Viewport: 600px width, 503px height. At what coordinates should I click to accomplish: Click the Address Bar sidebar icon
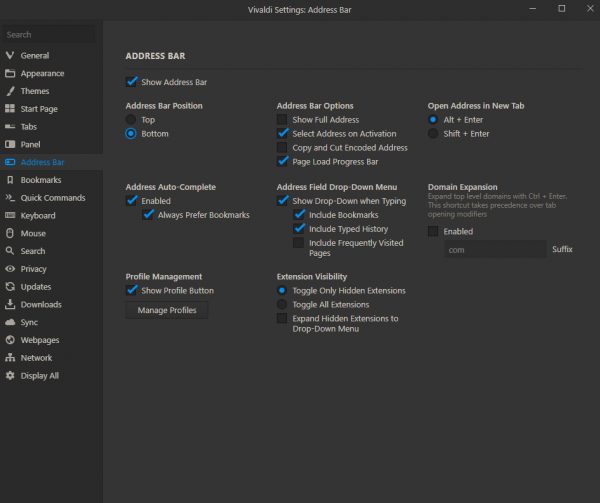tap(10, 162)
